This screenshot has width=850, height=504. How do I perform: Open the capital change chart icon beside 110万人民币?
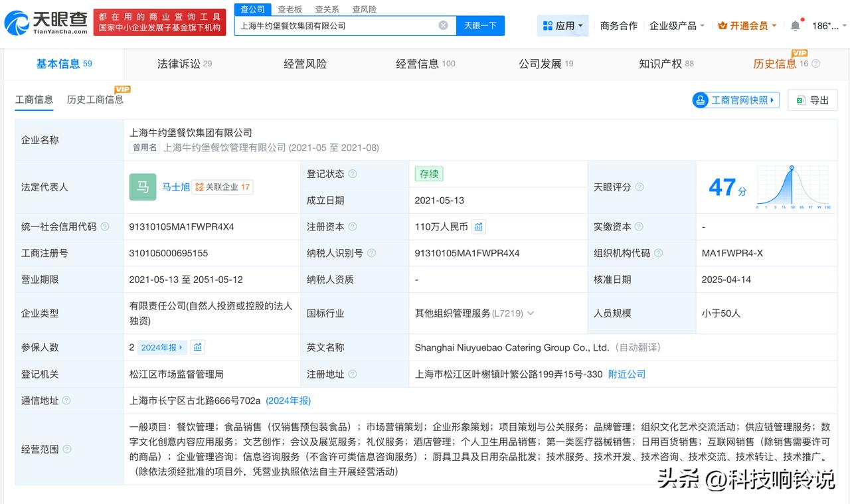(479, 226)
